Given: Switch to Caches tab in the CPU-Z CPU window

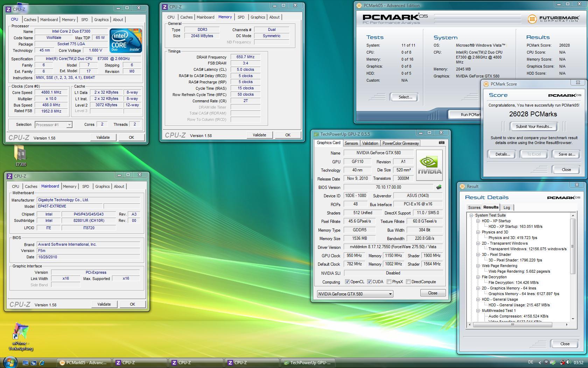Looking at the screenshot, I should 30,20.
